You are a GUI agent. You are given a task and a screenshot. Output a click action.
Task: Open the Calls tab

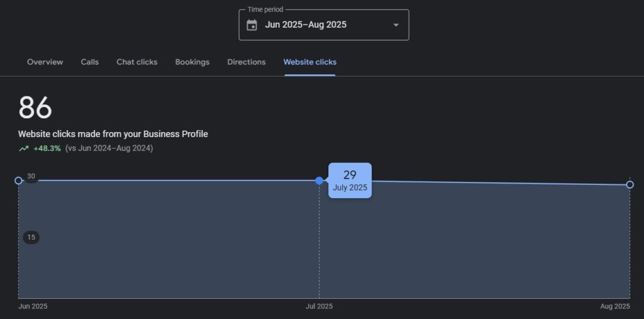pyautogui.click(x=89, y=62)
